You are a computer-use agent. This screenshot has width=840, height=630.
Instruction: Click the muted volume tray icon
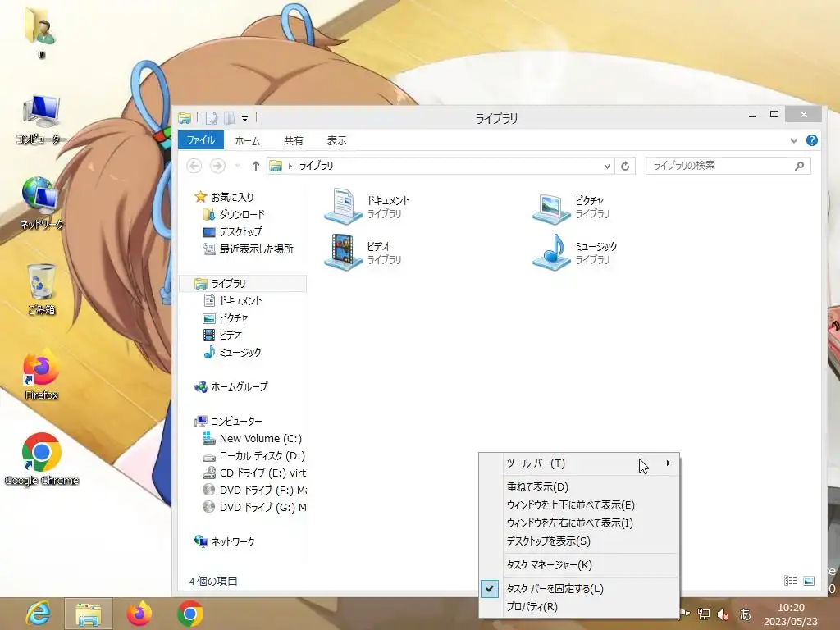tap(724, 614)
